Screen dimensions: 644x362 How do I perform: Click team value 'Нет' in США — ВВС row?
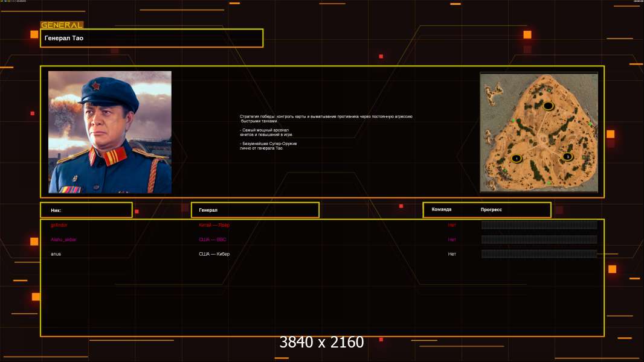click(x=452, y=240)
